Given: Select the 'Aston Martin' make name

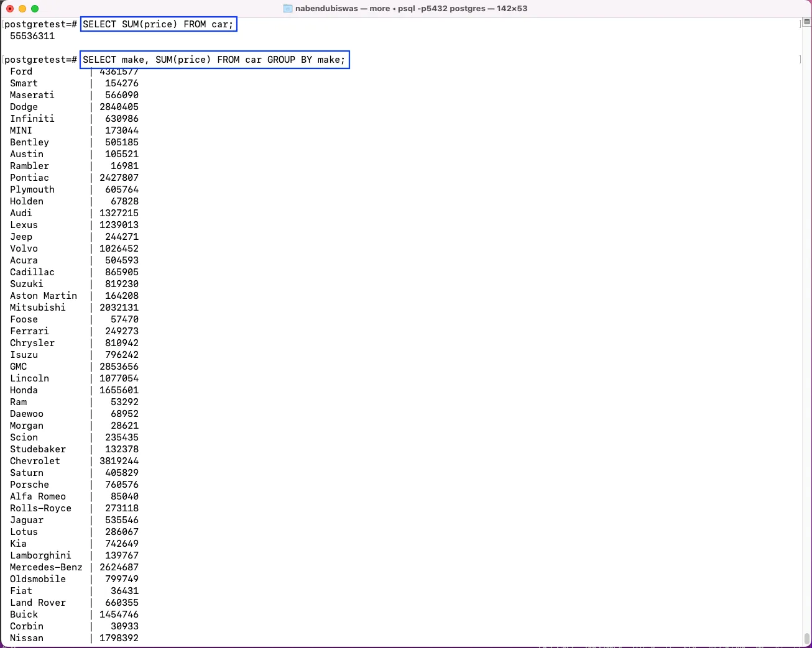Looking at the screenshot, I should click(x=44, y=296).
